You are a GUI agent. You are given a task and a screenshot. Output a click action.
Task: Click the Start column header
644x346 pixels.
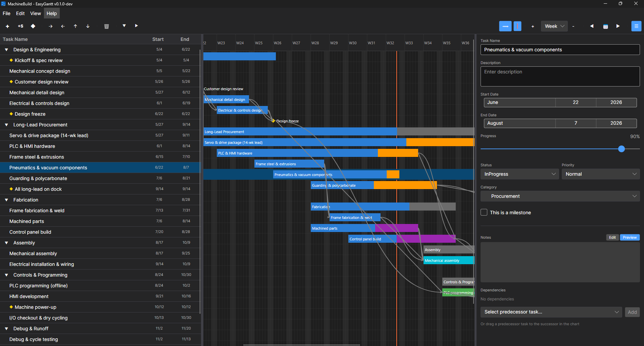(158, 39)
